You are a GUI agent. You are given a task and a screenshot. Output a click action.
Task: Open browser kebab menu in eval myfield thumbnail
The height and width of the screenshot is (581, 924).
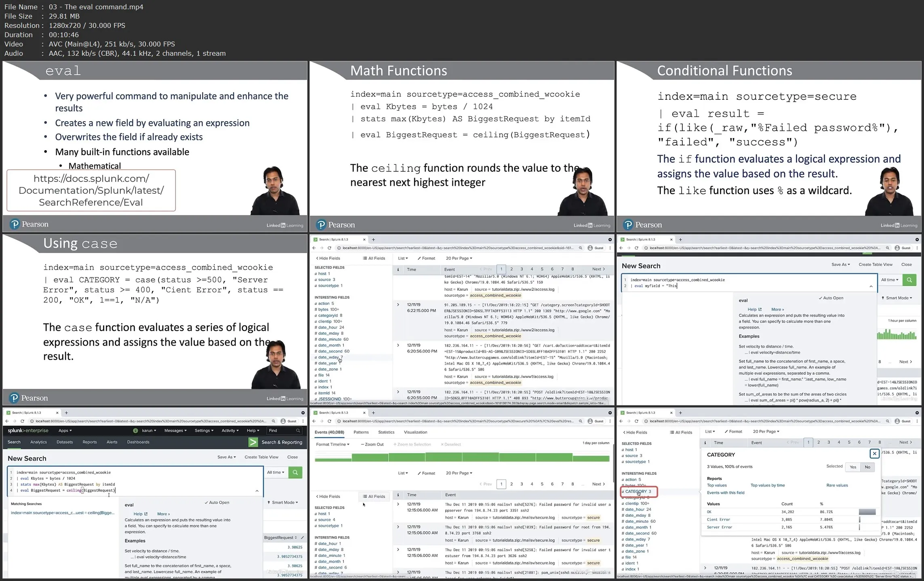[x=917, y=248]
